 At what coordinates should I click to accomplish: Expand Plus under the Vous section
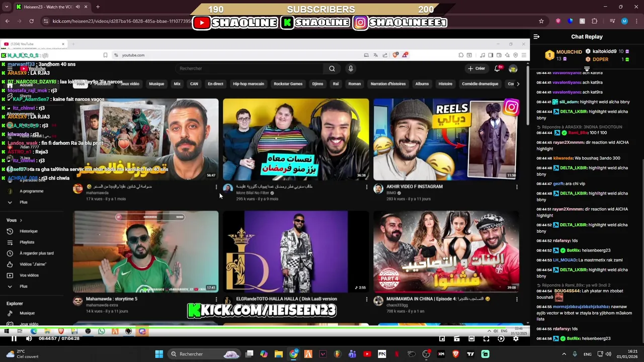[18, 287]
